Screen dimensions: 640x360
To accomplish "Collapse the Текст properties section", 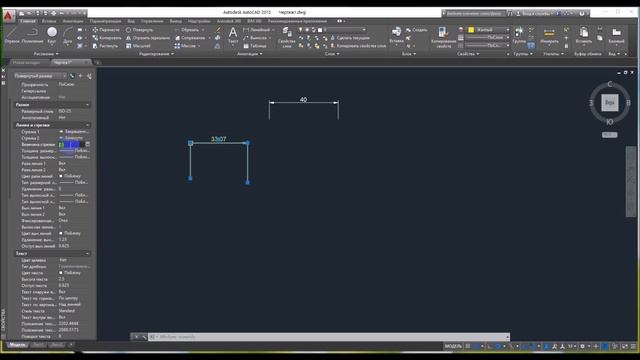I will pos(87,253).
